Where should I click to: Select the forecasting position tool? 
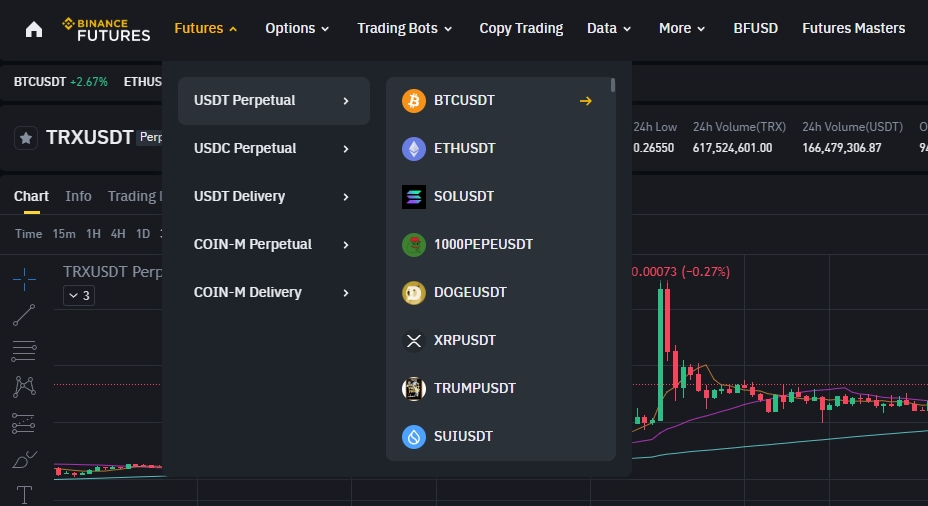coord(24,423)
